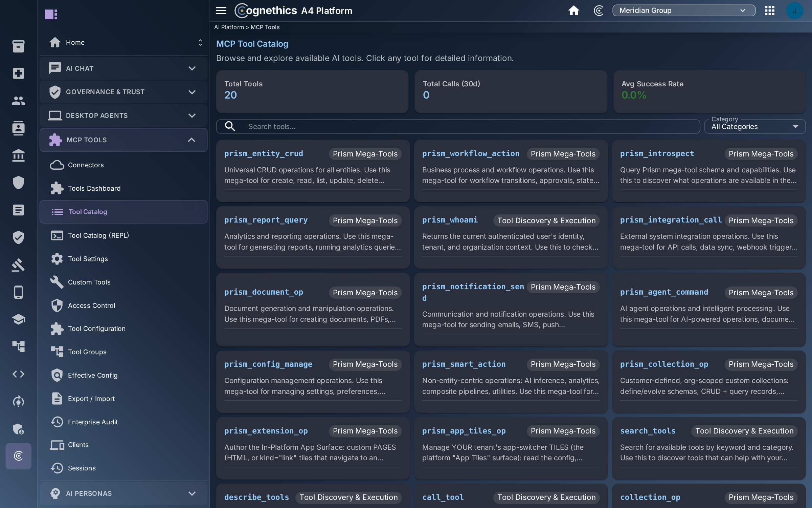Viewport: 812px width, 508px height.
Task: Open Tool Configuration in the sidebar
Action: 123,329
